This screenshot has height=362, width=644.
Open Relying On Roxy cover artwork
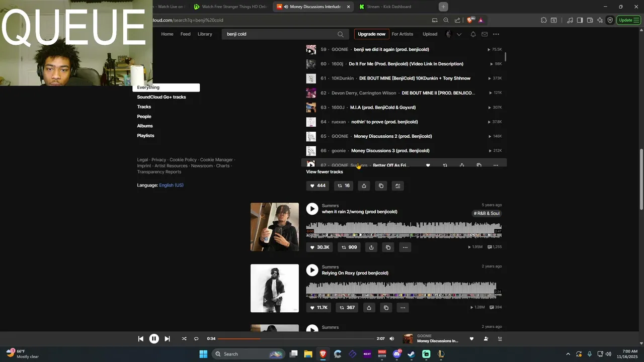[x=275, y=288]
